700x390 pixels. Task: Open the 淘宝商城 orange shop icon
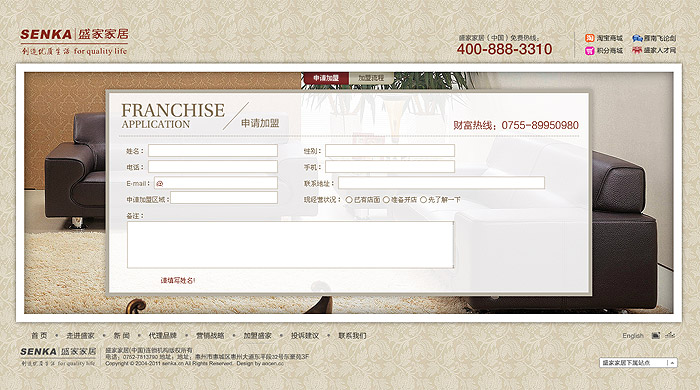coord(590,38)
